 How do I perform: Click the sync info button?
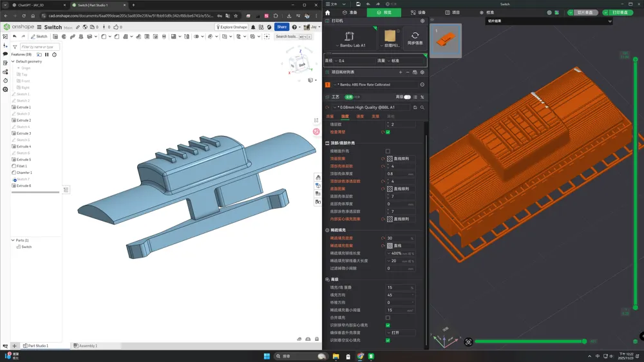[415, 39]
